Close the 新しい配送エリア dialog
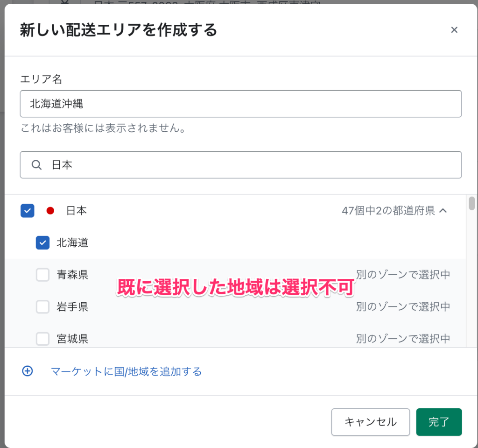The image size is (478, 448). (454, 29)
